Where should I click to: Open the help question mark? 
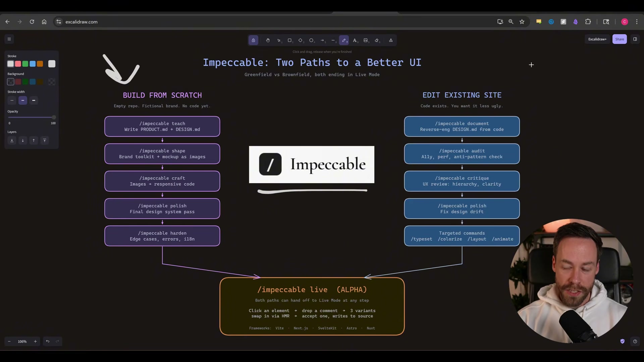635,341
